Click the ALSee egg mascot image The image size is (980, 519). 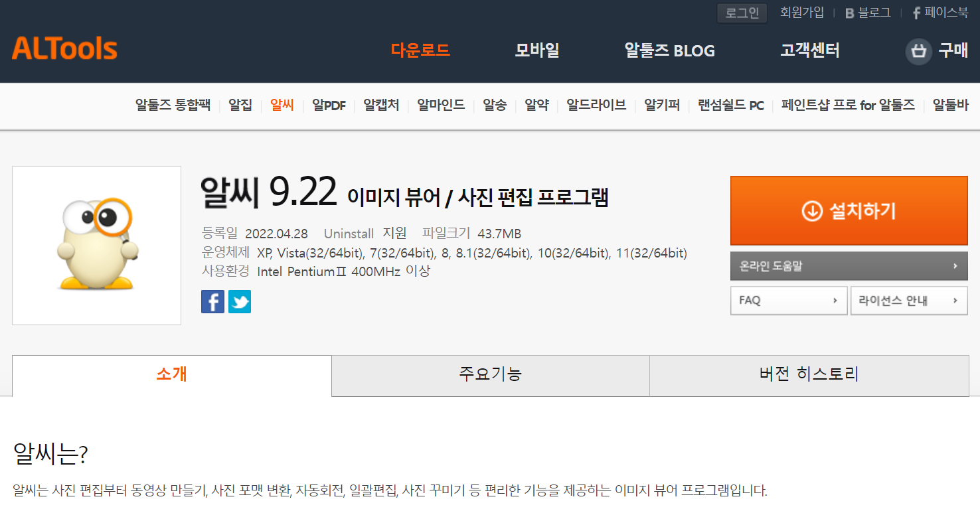pyautogui.click(x=97, y=244)
